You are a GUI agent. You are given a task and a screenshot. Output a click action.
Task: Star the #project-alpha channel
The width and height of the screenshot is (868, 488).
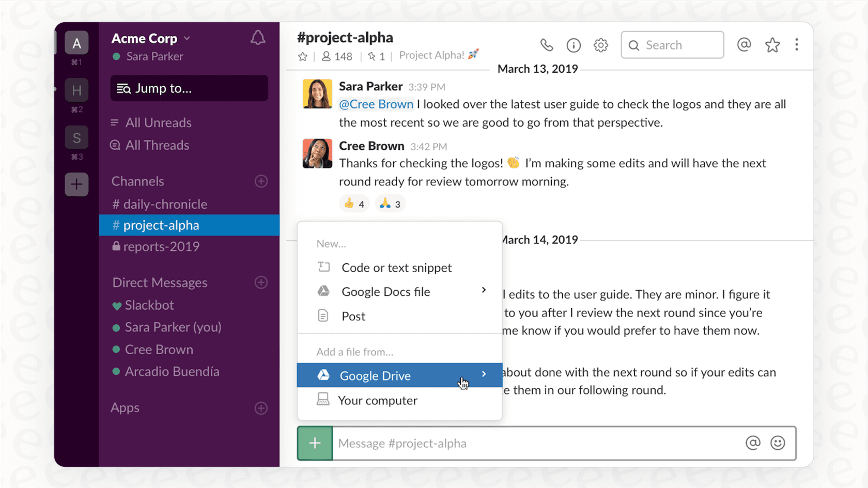pyautogui.click(x=302, y=57)
